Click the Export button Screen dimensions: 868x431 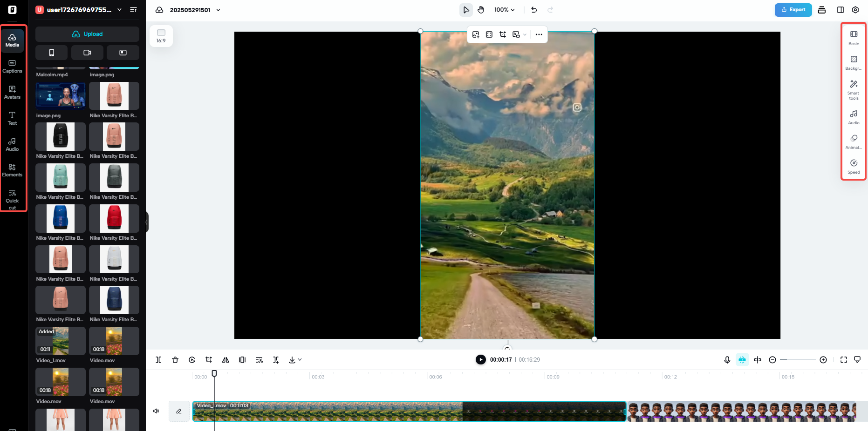point(793,9)
